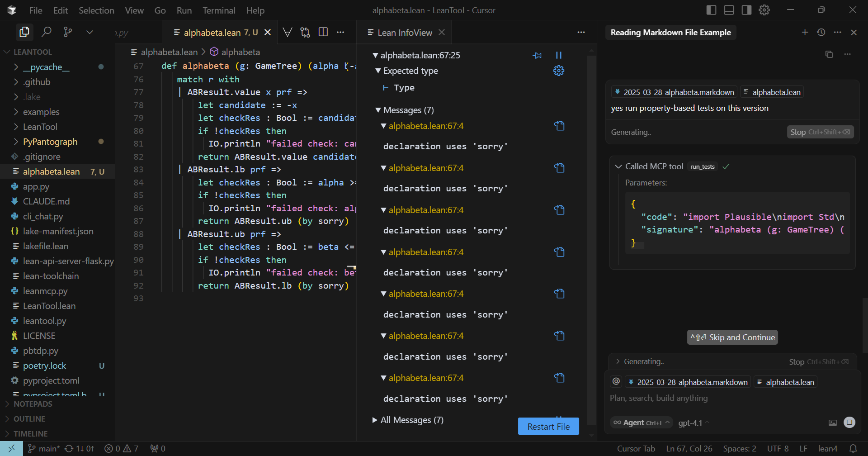Close the AI chat panel
Image resolution: width=868 pixels, height=456 pixels.
[x=854, y=32]
